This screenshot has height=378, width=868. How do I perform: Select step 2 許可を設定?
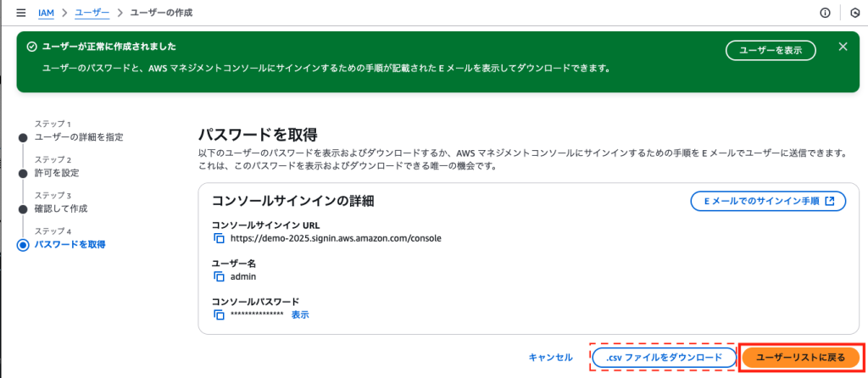(57, 173)
